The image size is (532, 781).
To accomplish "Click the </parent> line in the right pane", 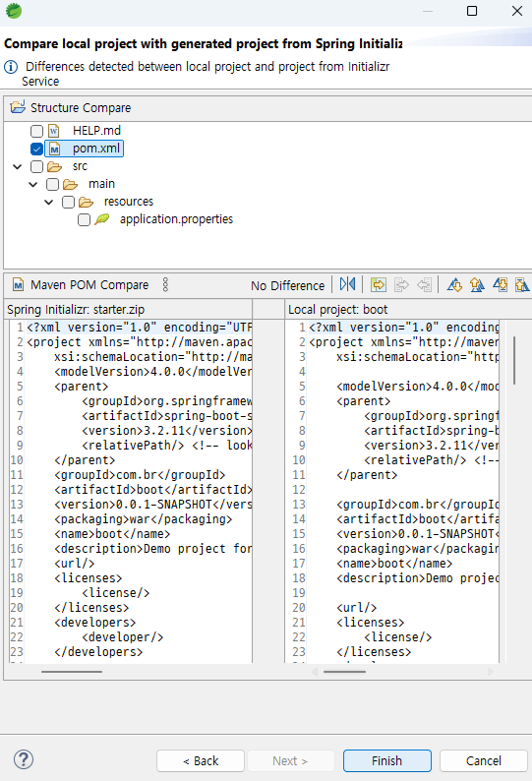I will [367, 475].
